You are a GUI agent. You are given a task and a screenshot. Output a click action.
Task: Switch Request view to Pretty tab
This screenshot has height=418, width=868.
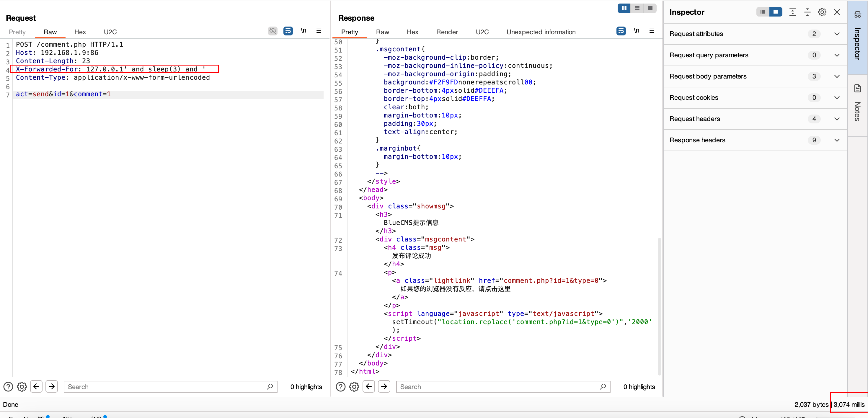(x=17, y=32)
